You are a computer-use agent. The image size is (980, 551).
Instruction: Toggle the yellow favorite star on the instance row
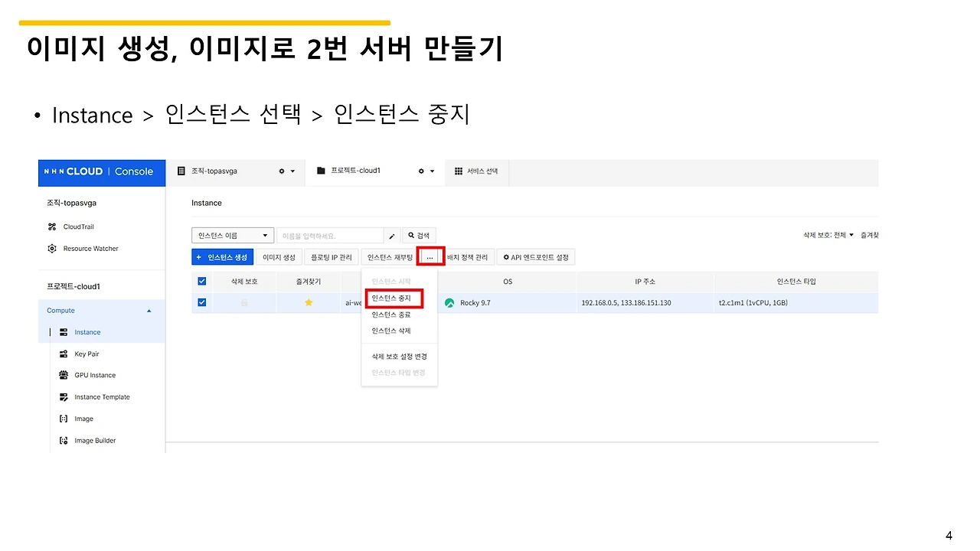(x=309, y=302)
